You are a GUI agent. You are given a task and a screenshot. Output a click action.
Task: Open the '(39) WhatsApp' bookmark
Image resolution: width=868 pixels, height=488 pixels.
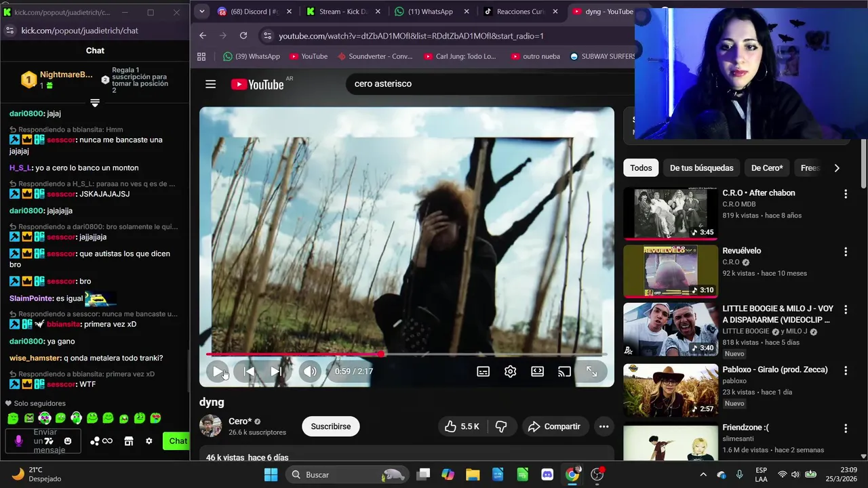[252, 56]
